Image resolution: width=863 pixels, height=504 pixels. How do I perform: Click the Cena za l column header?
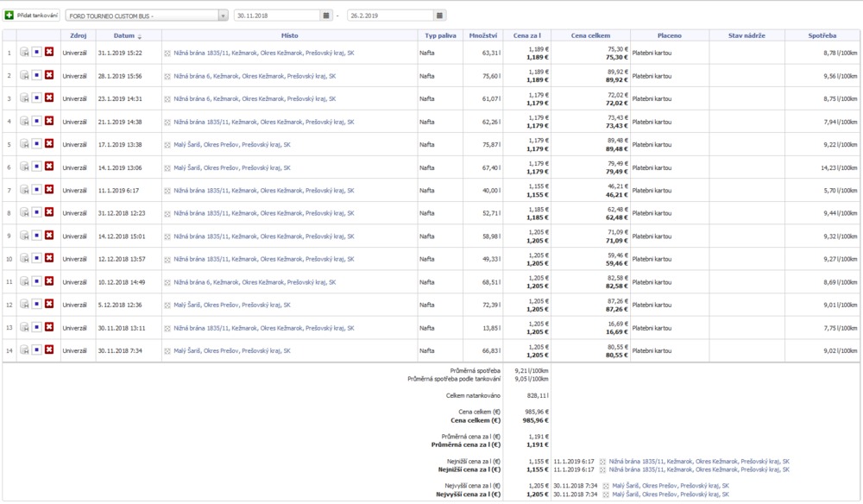coord(527,35)
